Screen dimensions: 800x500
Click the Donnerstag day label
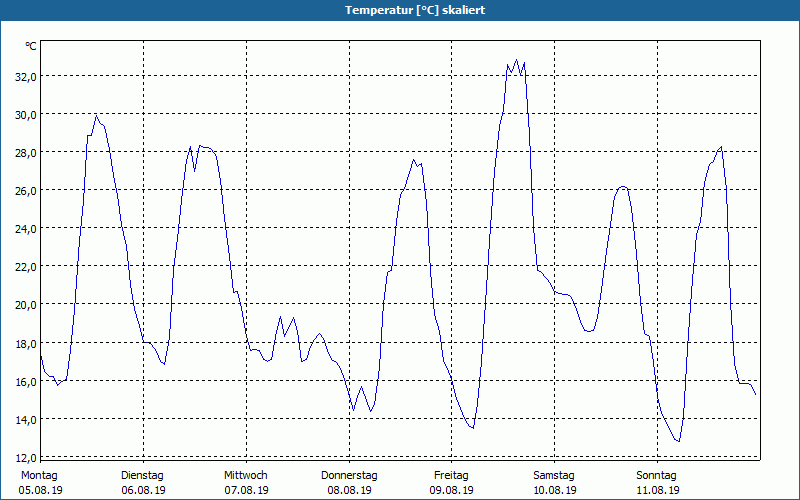[x=349, y=476]
